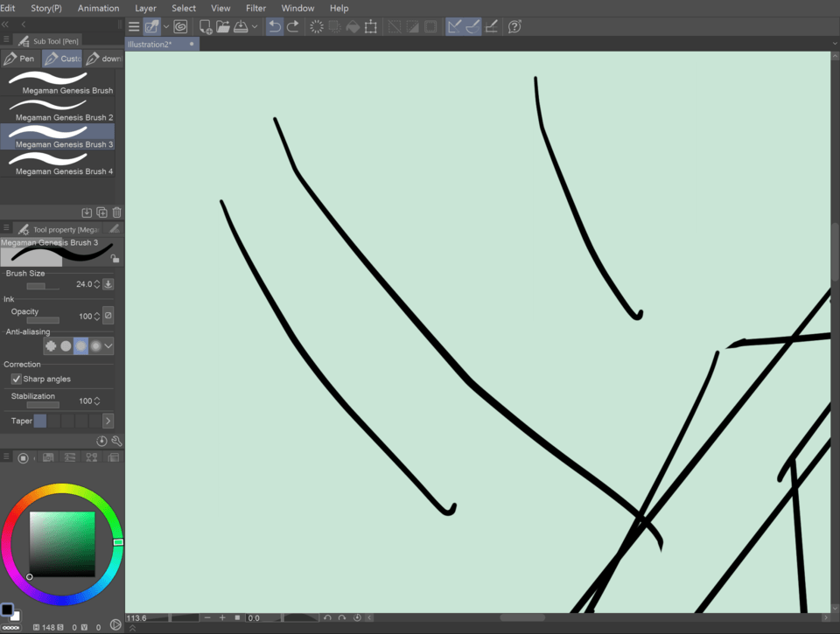Screen dimensions: 840x634
Task: Choose Megaman Genesis Brush 4
Action: (x=58, y=165)
